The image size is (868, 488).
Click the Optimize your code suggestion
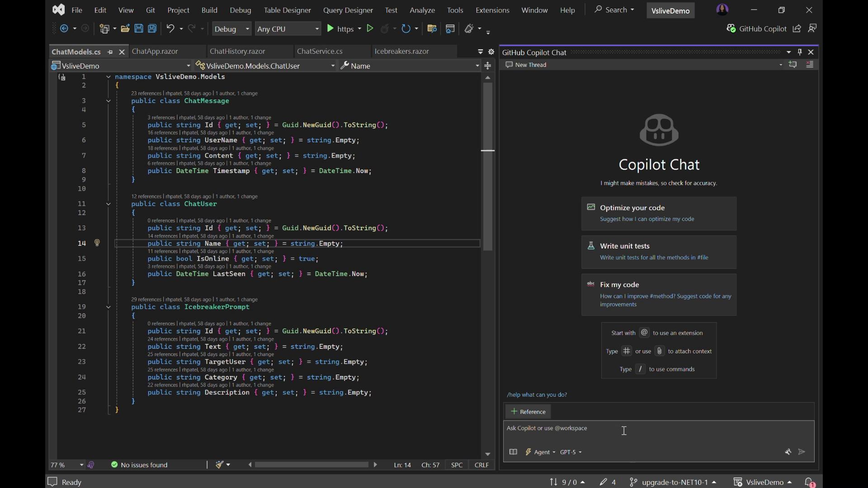659,213
